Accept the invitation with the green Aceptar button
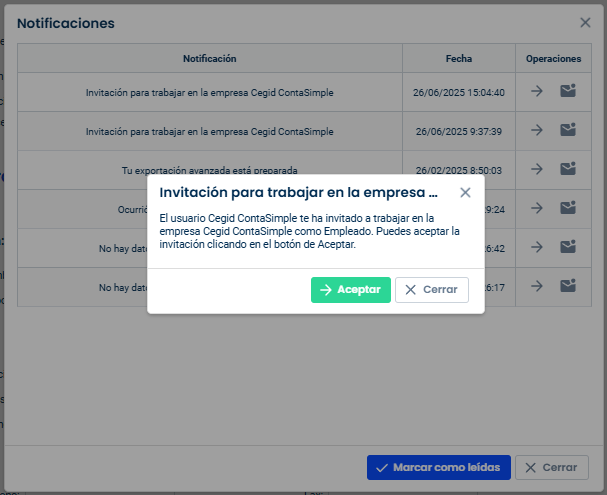 point(351,289)
